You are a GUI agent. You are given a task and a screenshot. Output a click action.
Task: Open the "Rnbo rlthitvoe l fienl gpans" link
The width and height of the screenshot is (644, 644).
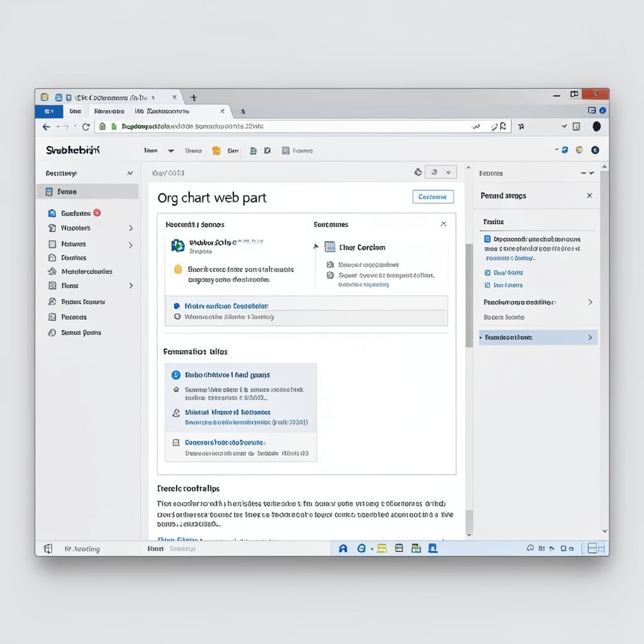227,375
